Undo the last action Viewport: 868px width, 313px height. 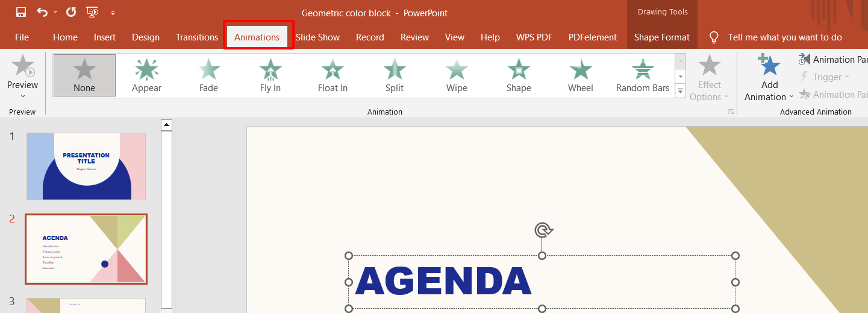tap(42, 12)
